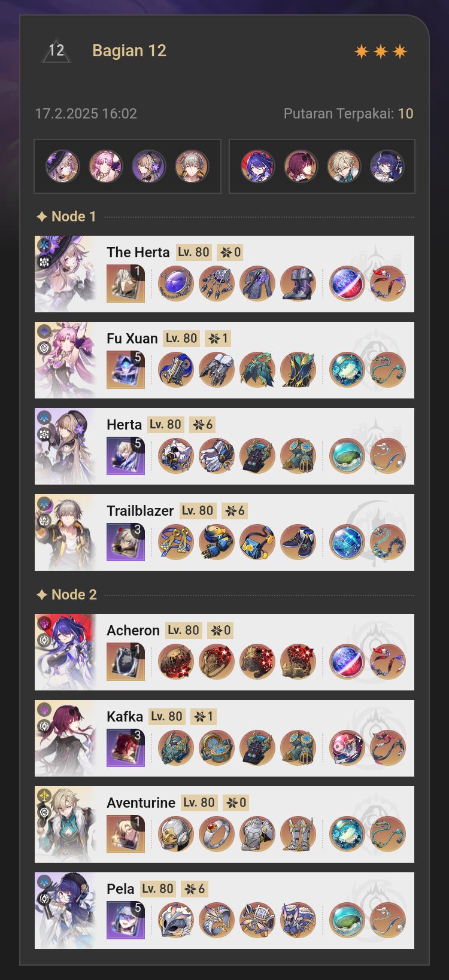Open Kafka's link rope ornament icon

pyautogui.click(x=388, y=748)
